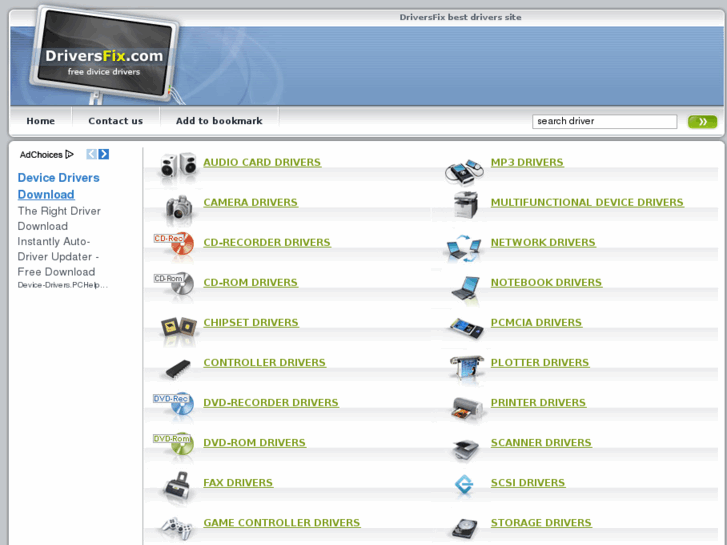
Task: Click the 'Instantly Auto-' ad description text
Action: 54,242
